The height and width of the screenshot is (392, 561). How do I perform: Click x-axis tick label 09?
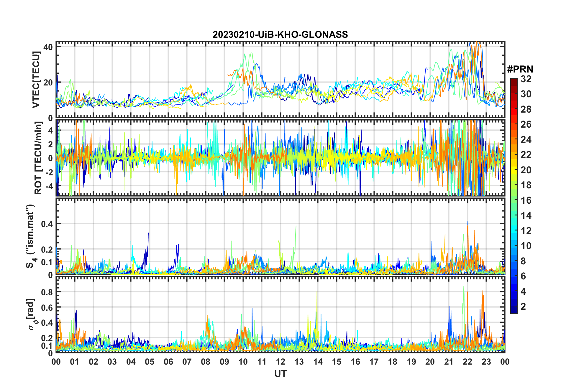coord(224,362)
